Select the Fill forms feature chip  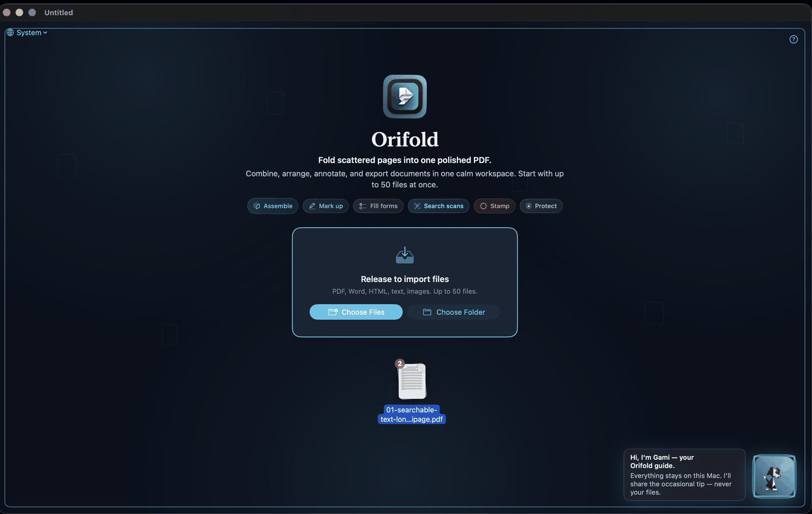(378, 206)
